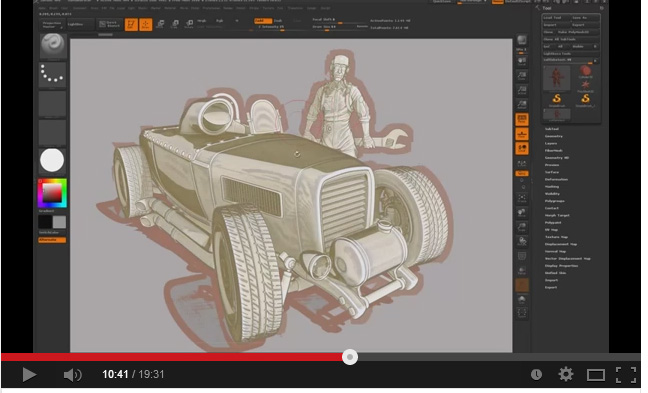The height and width of the screenshot is (393, 648).
Task: Click the Solo icon in right shelf
Action: coord(522,299)
